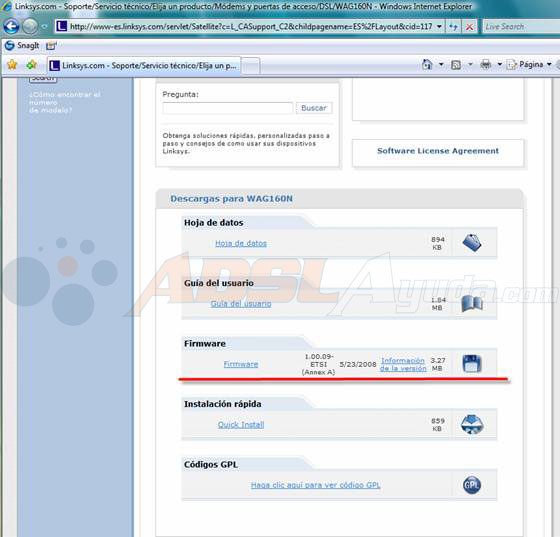Click the Quick Install box icon
The height and width of the screenshot is (537, 560).
pos(472,425)
